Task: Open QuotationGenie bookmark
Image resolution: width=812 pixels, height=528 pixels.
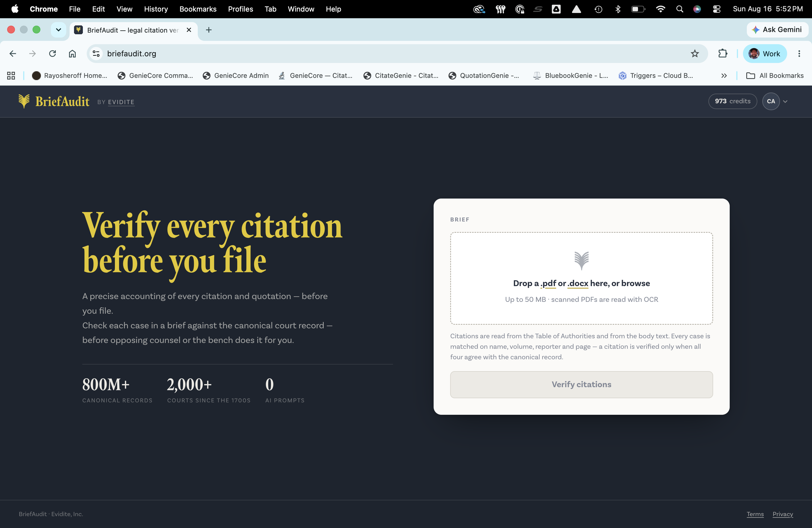Action: [x=484, y=75]
